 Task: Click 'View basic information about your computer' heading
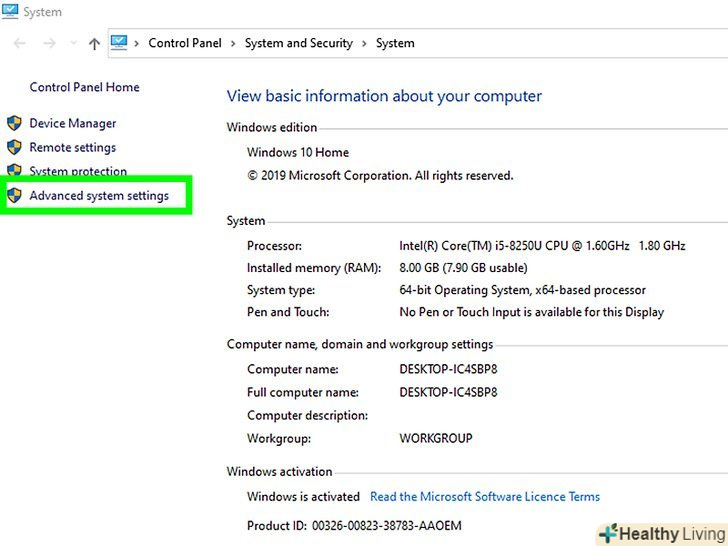[384, 96]
